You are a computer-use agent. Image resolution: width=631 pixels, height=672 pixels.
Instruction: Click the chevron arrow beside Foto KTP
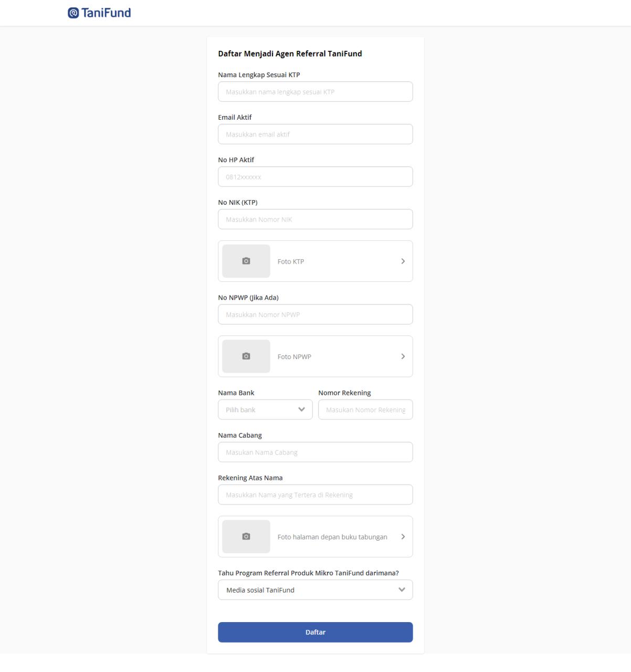pos(403,261)
